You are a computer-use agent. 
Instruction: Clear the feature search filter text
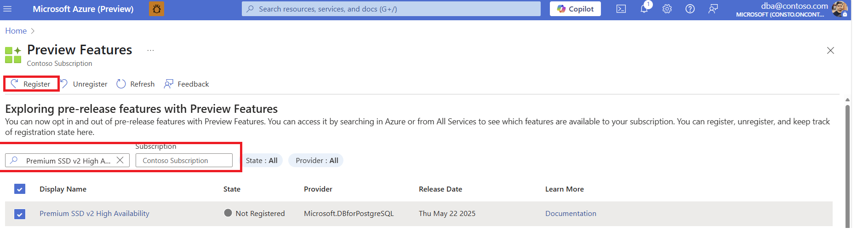tap(120, 160)
